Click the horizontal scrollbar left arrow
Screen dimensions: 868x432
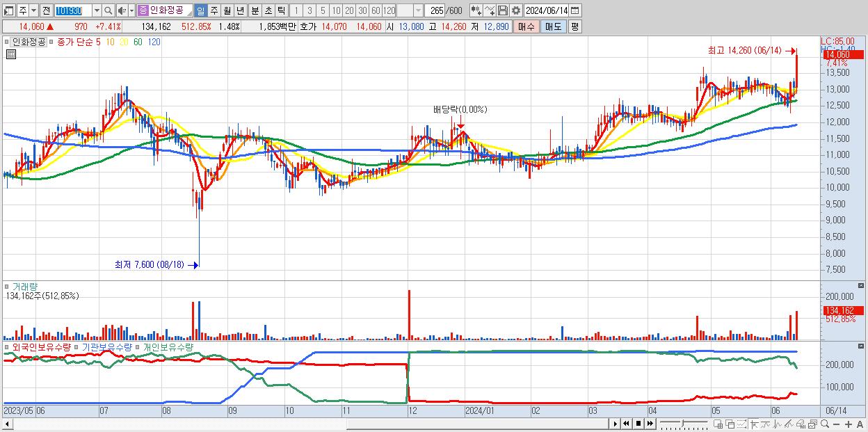[7, 424]
